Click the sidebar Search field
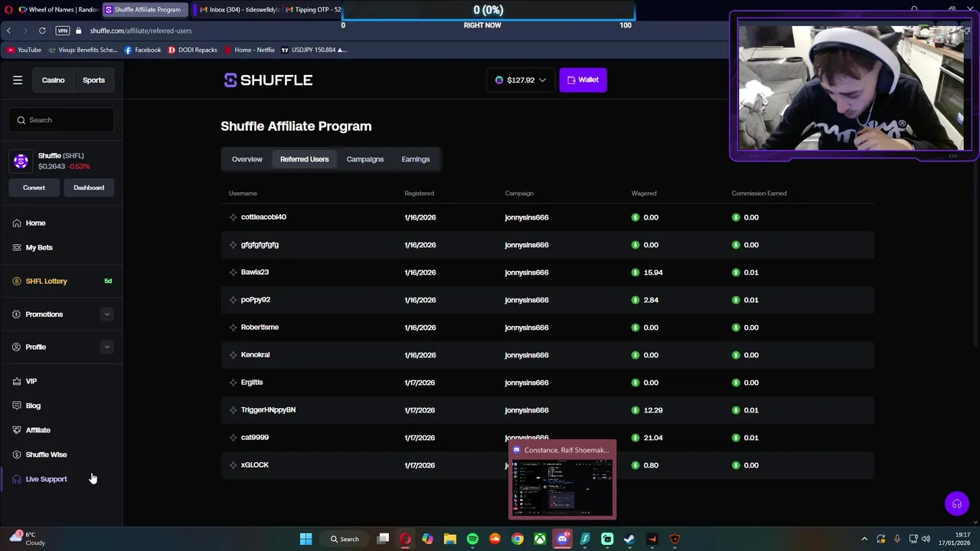Screen dimensions: 980x551 pos(62,120)
